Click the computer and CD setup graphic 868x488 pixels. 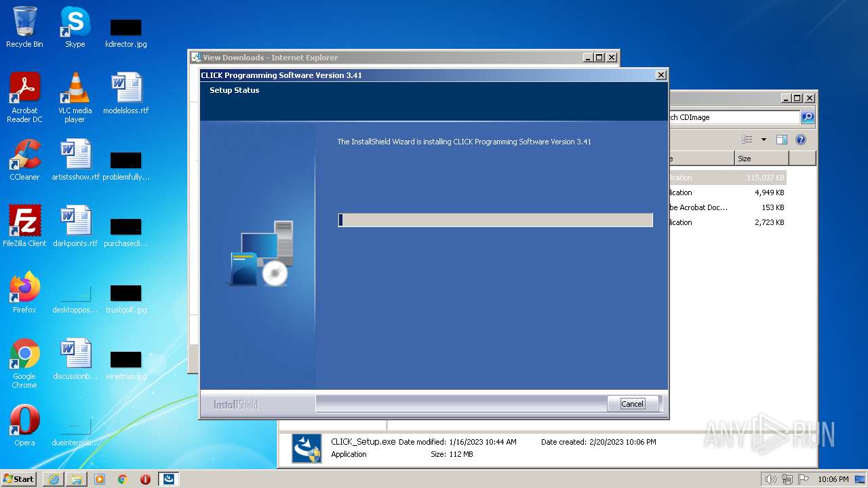point(261,253)
